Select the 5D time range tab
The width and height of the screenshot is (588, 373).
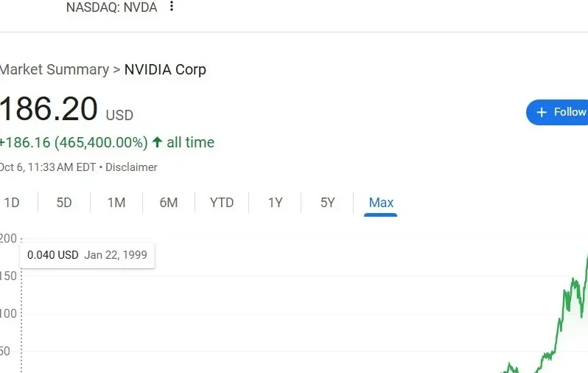(x=64, y=203)
